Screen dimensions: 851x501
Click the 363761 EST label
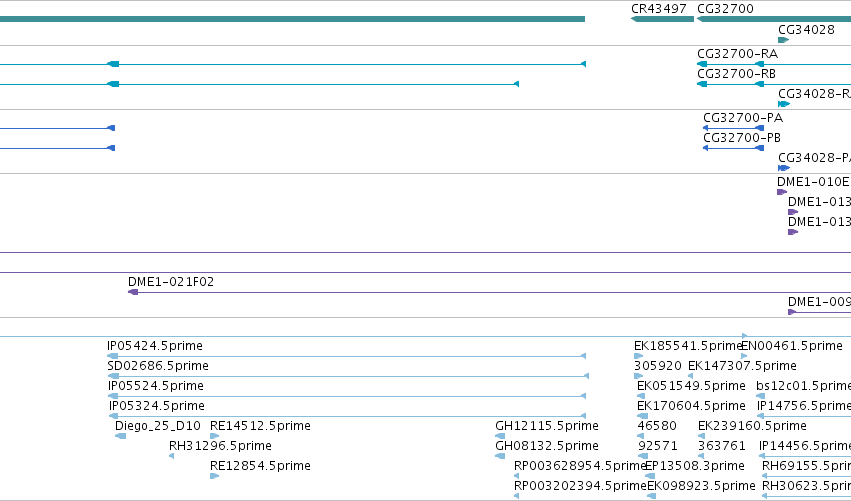pyautogui.click(x=721, y=446)
